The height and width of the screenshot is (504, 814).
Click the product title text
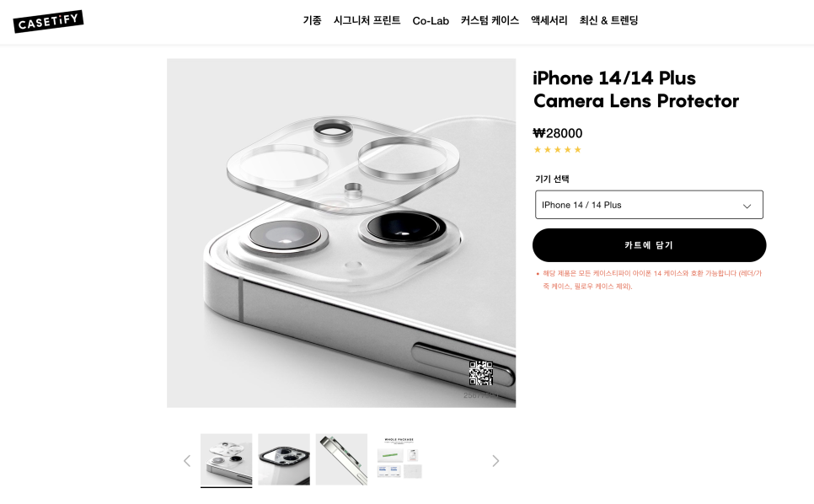[636, 89]
